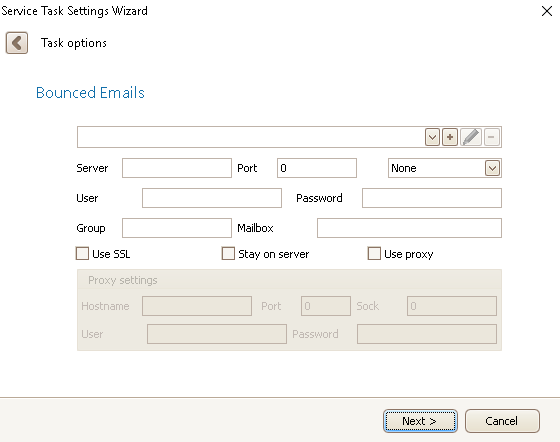
Task: Go back using the arrow button
Action: 17,43
